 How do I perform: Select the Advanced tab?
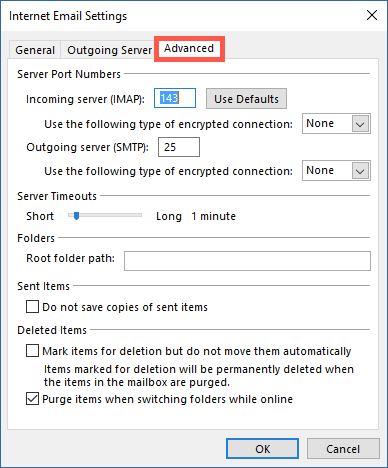(189, 49)
